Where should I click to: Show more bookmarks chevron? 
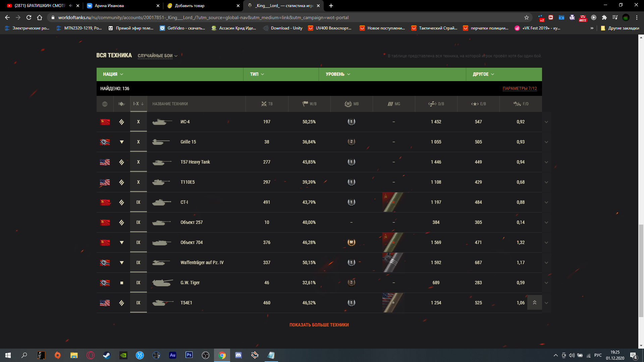[592, 28]
